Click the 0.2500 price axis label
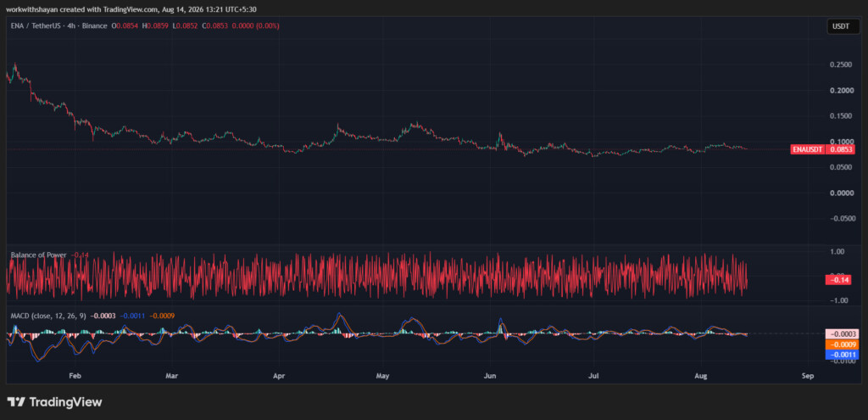 pos(842,64)
